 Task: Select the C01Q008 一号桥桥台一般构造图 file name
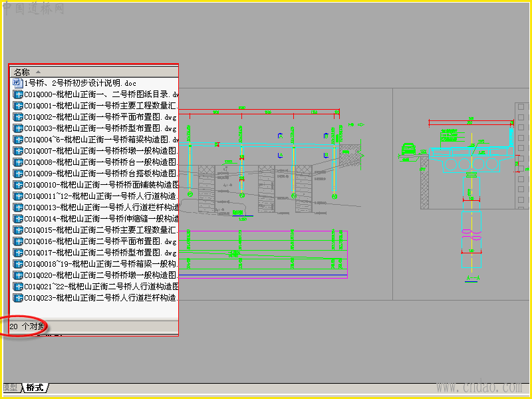(x=101, y=162)
